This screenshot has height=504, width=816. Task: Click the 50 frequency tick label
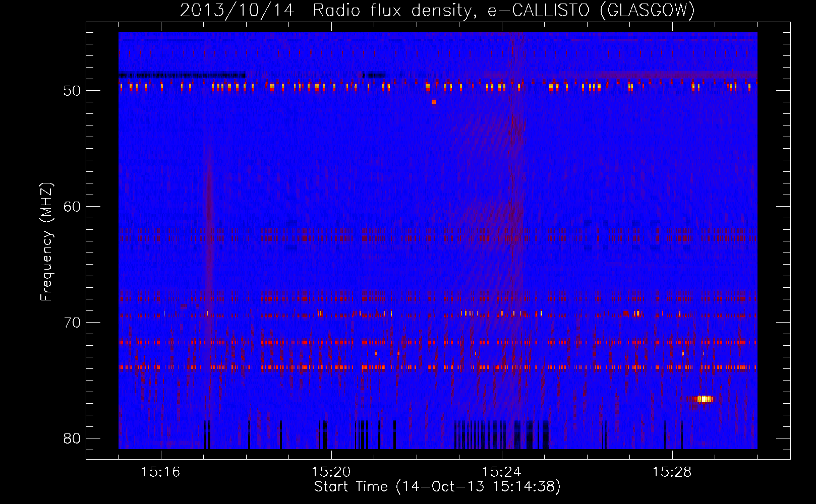coord(72,91)
